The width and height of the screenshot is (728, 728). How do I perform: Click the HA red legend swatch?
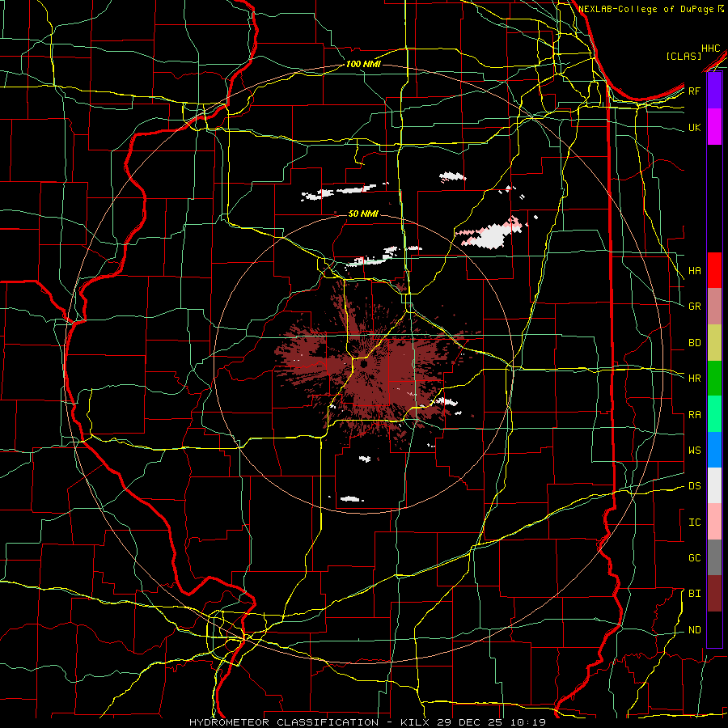coord(714,270)
